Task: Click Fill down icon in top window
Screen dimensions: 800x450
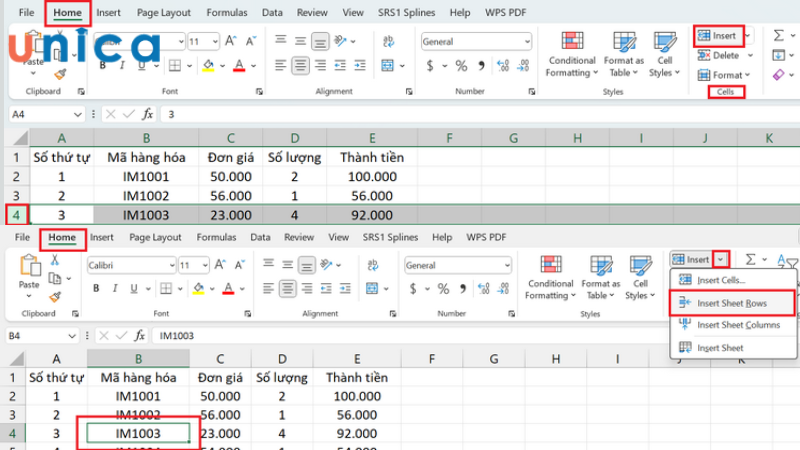Action: click(x=779, y=55)
